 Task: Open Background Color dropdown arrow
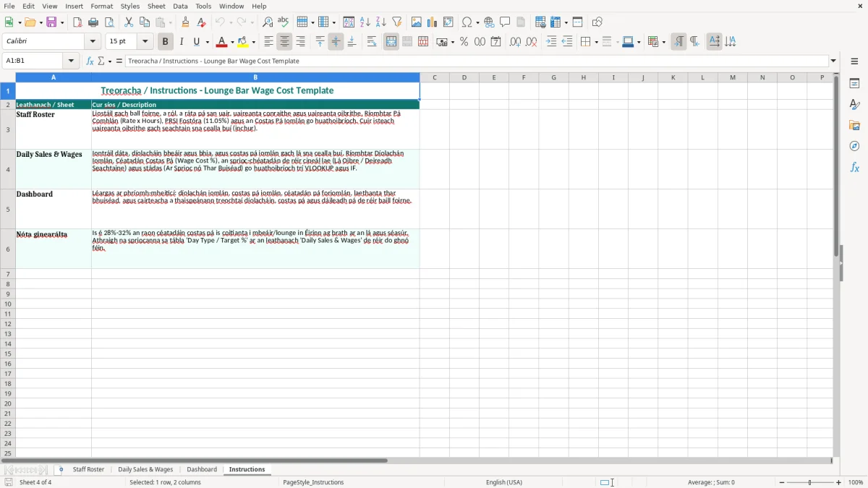254,42
